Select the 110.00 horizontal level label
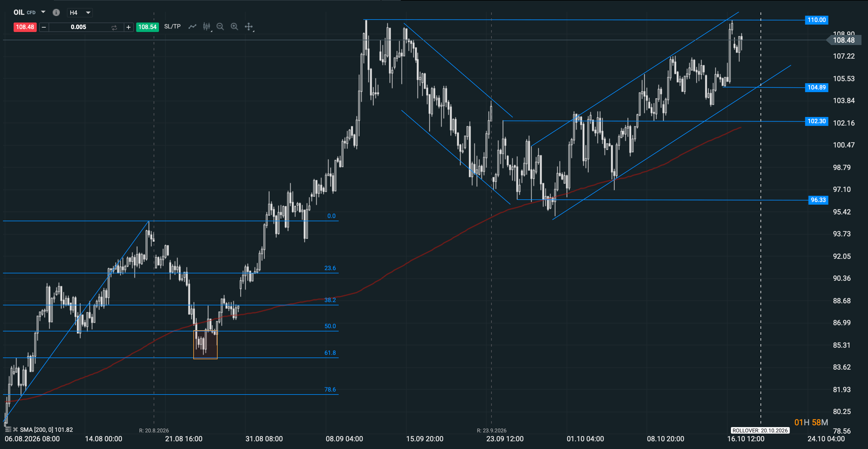 (x=816, y=20)
